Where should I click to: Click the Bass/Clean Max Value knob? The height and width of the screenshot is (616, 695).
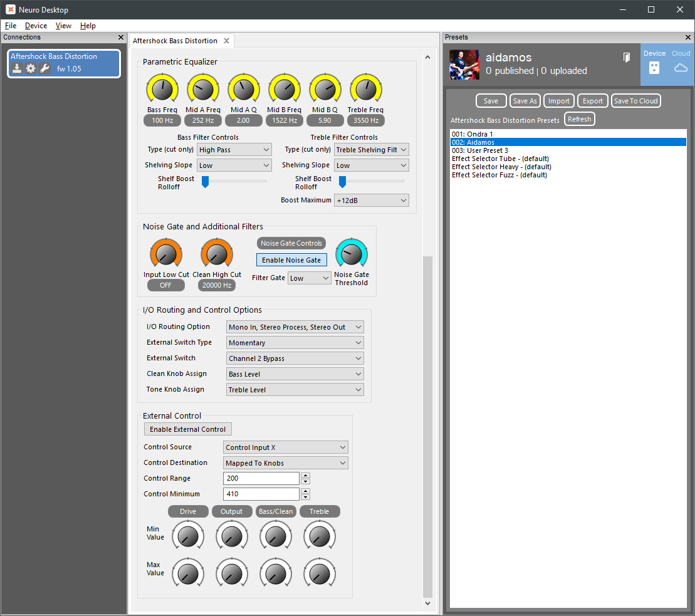point(276,574)
